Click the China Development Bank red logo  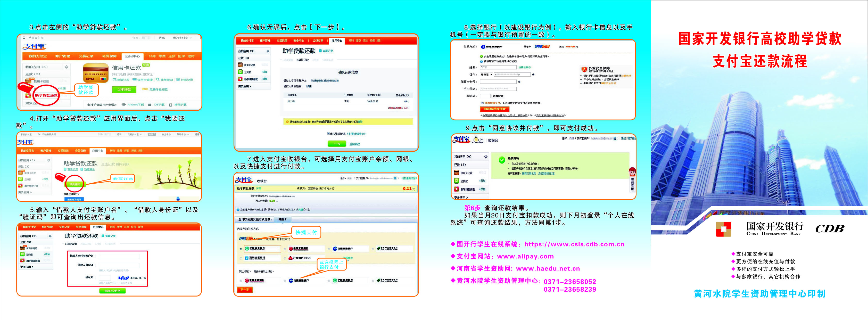point(723,229)
